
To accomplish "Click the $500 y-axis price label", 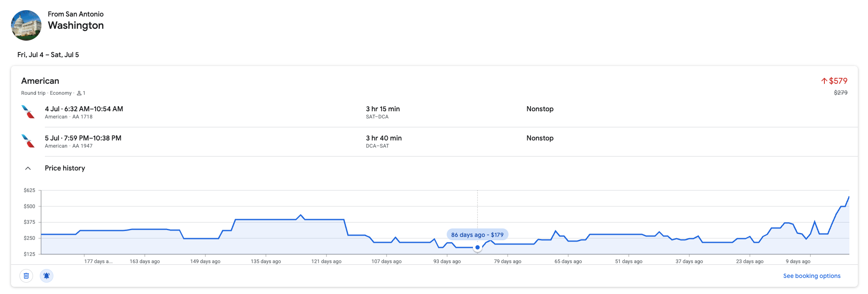I will coord(30,206).
